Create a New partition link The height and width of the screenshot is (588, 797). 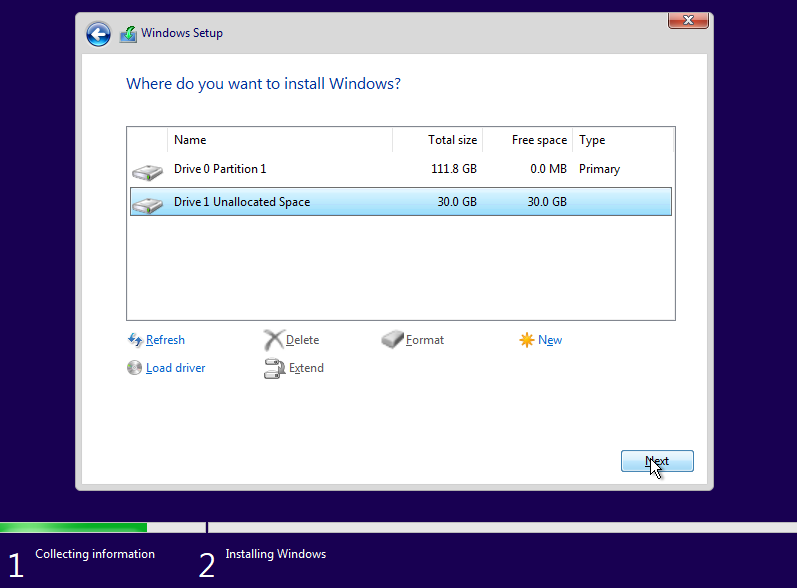click(x=550, y=340)
